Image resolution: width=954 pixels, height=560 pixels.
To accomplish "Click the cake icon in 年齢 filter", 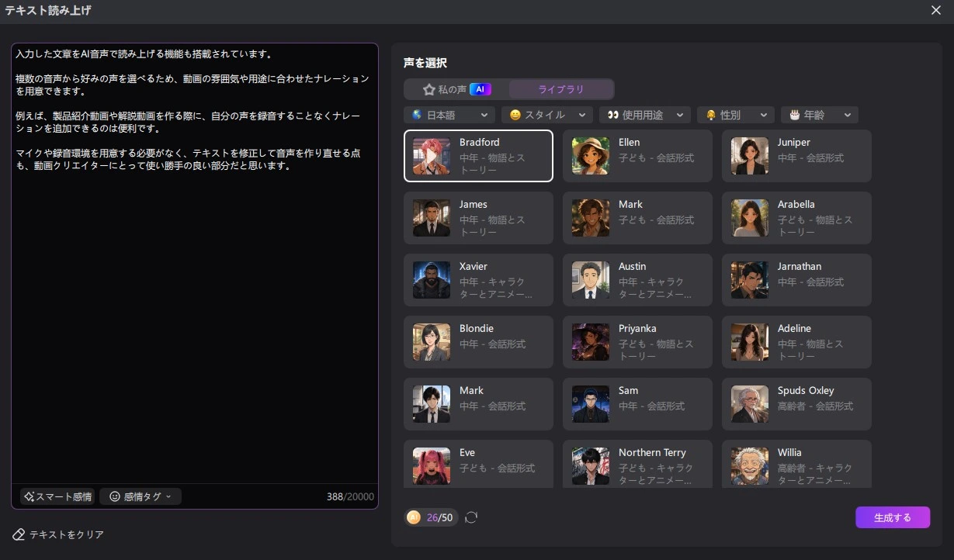I will click(794, 115).
